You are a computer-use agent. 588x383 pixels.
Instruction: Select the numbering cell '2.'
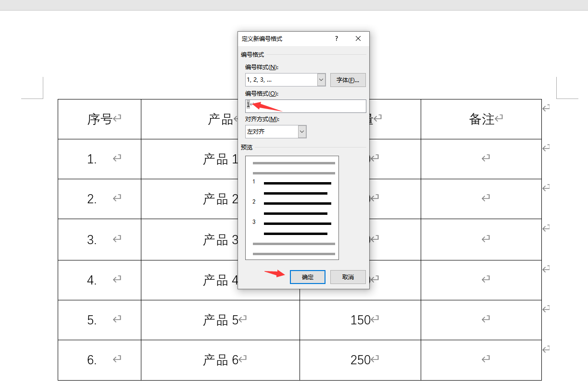click(x=100, y=199)
